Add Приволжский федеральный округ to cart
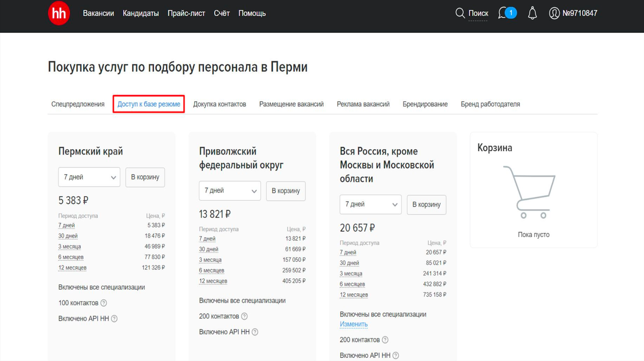 tap(286, 190)
